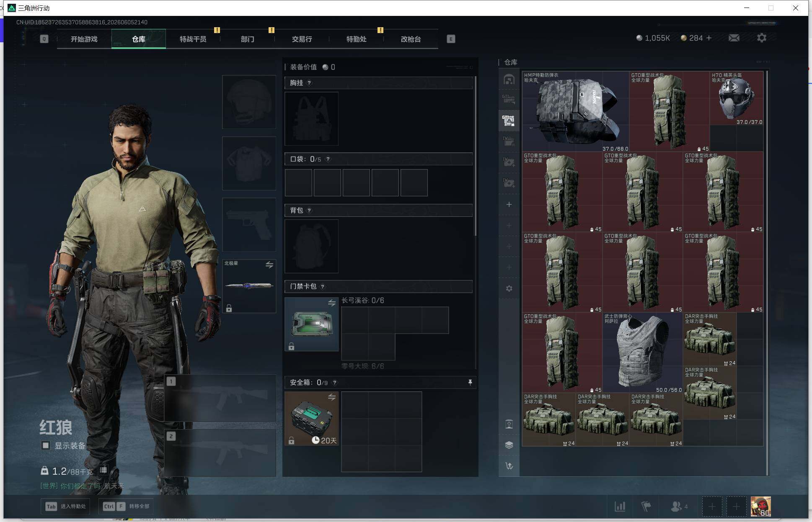Image resolution: width=812 pixels, height=522 pixels.
Task: Select the highlighted GTI equipment category icon
Action: [509, 121]
